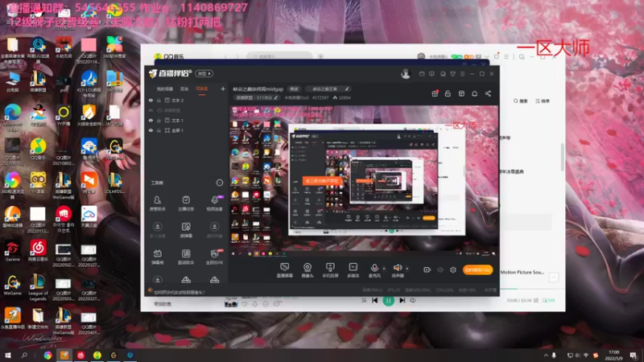Add a new scene with plus icon
The height and width of the screenshot is (362, 644).
(223, 88)
